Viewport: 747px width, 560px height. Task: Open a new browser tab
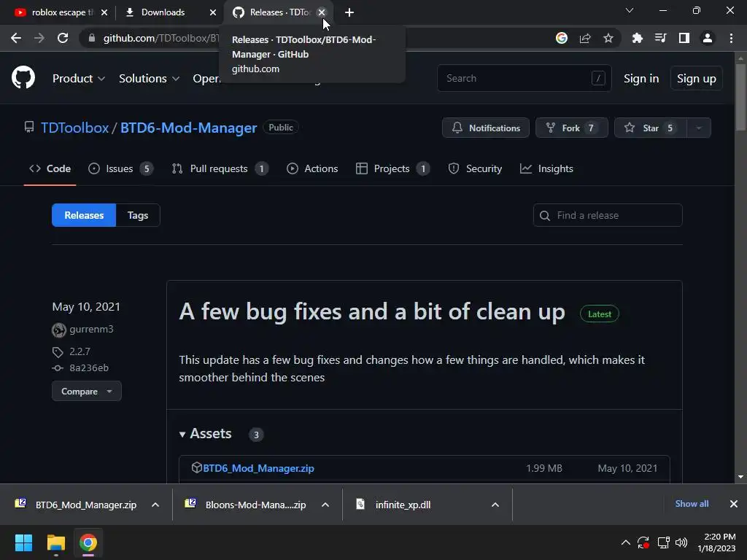(x=349, y=12)
